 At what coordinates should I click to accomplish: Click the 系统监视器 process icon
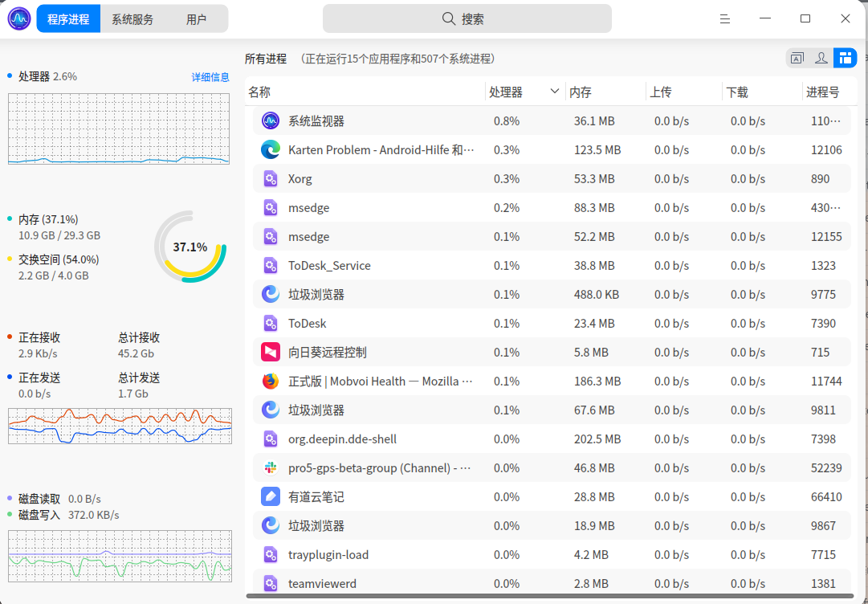tap(270, 120)
